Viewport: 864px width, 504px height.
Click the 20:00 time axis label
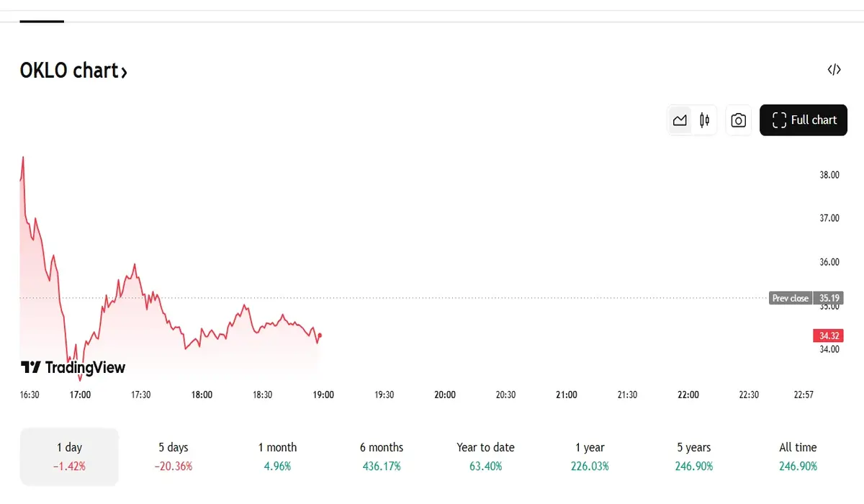click(x=445, y=395)
